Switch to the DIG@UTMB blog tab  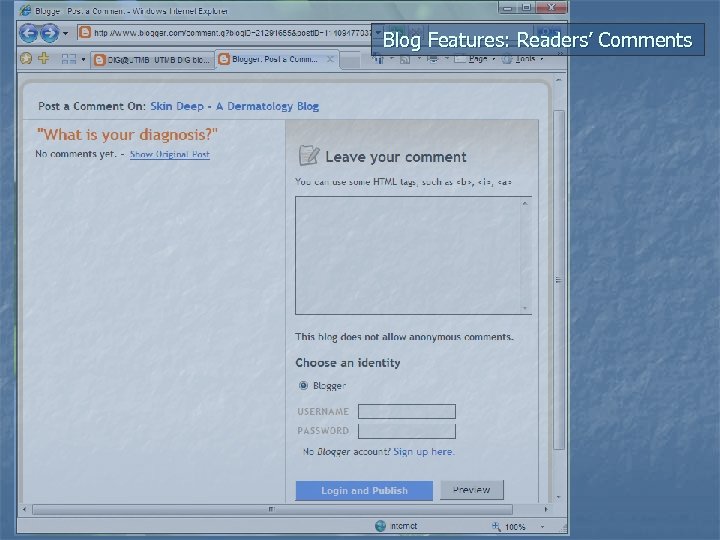(152, 60)
